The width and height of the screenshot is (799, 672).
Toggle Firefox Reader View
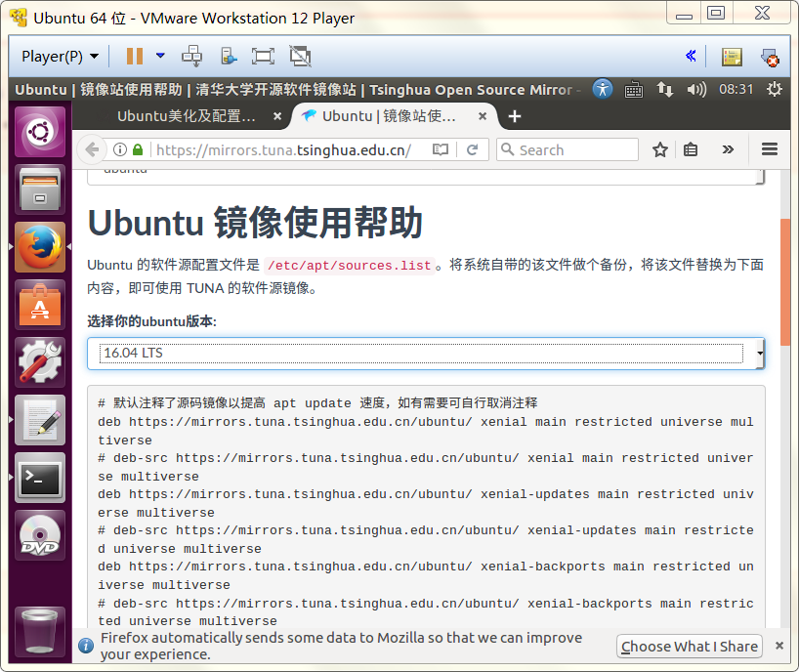(441, 149)
